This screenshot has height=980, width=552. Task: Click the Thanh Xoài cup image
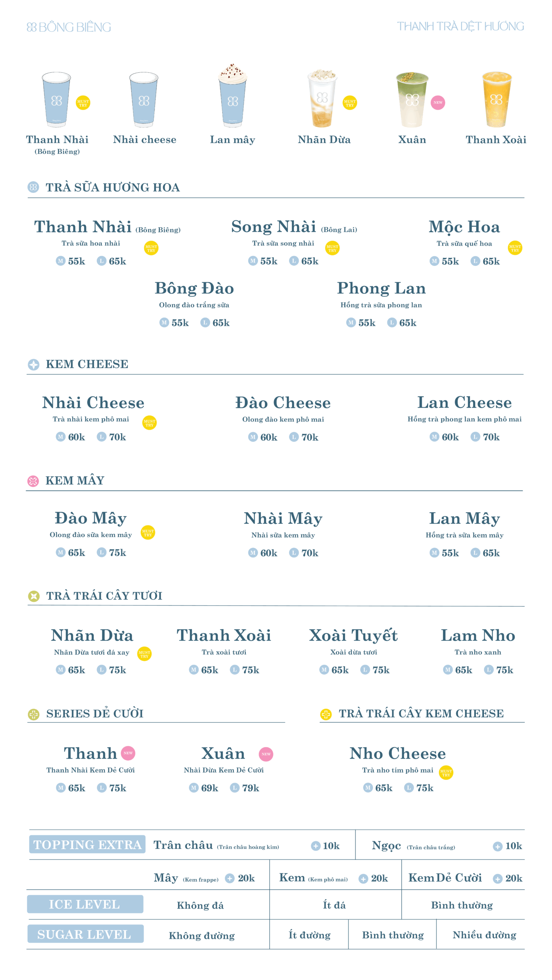(x=496, y=100)
